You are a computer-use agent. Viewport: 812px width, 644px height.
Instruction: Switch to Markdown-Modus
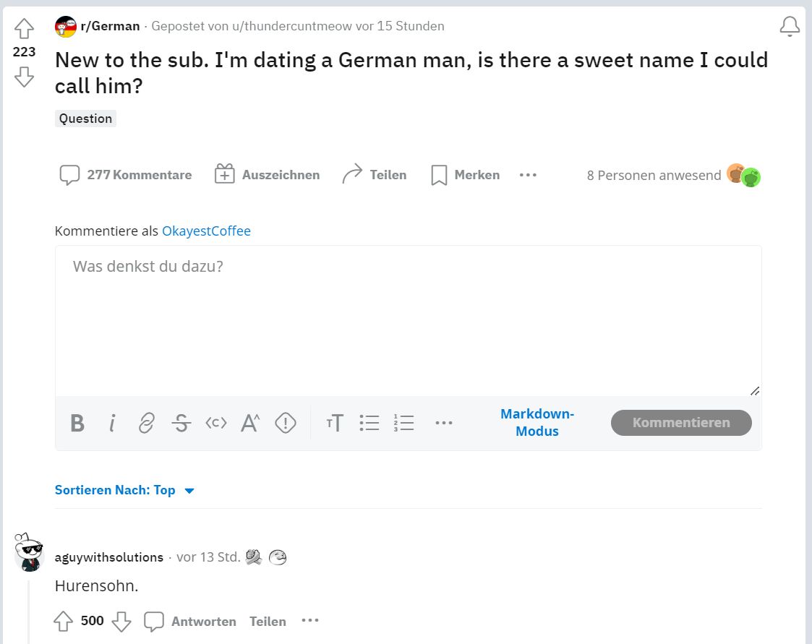(537, 423)
